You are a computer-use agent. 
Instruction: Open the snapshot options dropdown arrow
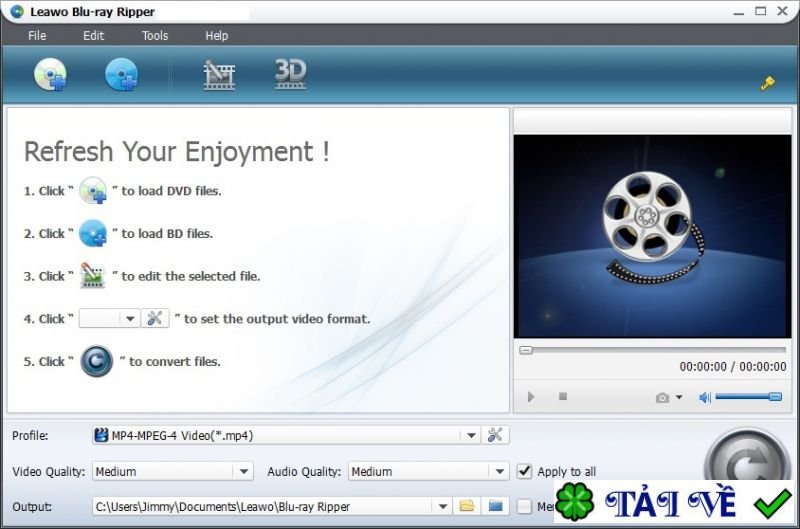pos(679,396)
